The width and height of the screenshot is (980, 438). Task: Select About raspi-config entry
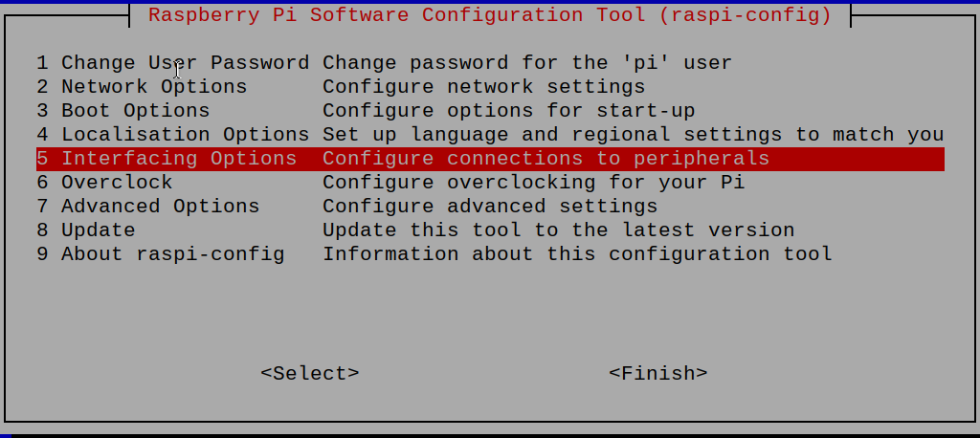click(161, 254)
